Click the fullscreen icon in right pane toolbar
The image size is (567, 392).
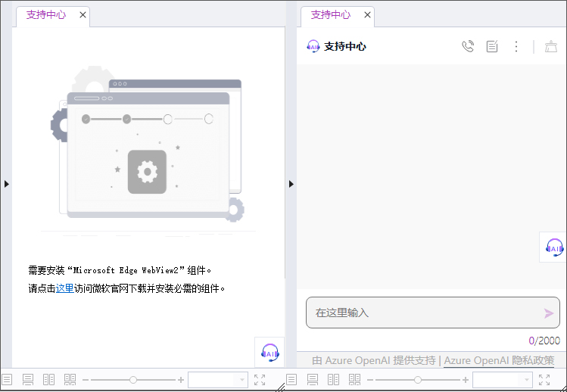[544, 380]
